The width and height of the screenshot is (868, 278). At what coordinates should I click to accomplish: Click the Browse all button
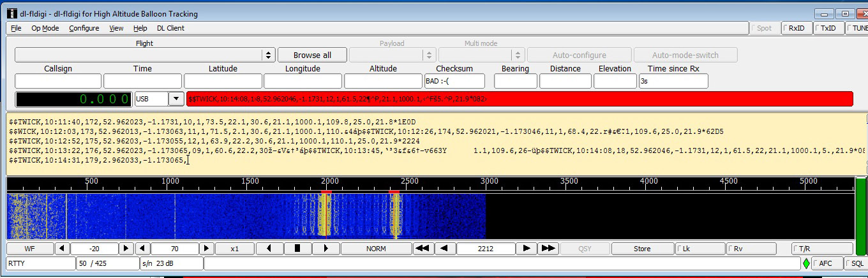point(312,55)
